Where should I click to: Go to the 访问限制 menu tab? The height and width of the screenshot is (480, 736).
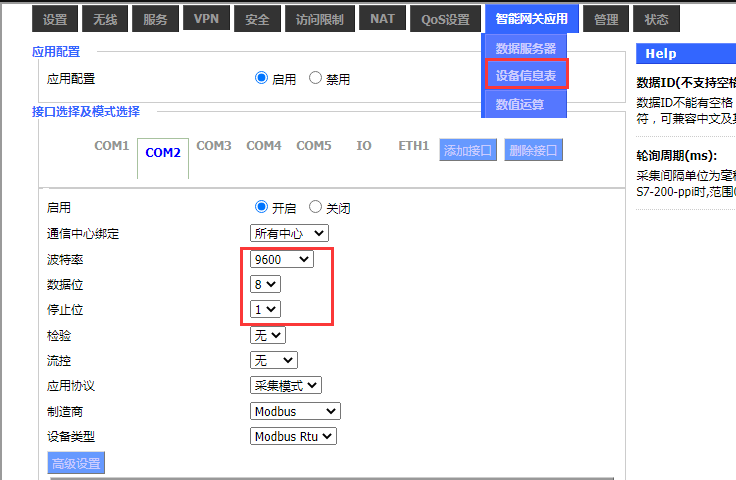320,19
